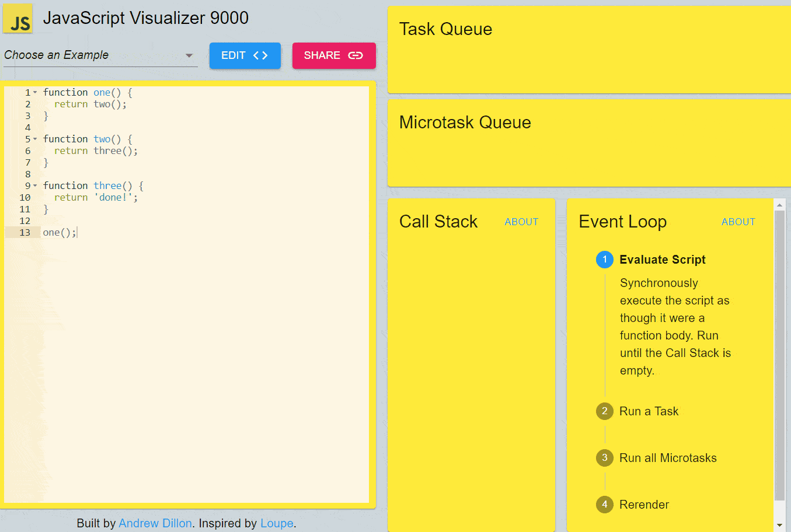Click the SHARE button
The height and width of the screenshot is (532, 791).
[334, 55]
